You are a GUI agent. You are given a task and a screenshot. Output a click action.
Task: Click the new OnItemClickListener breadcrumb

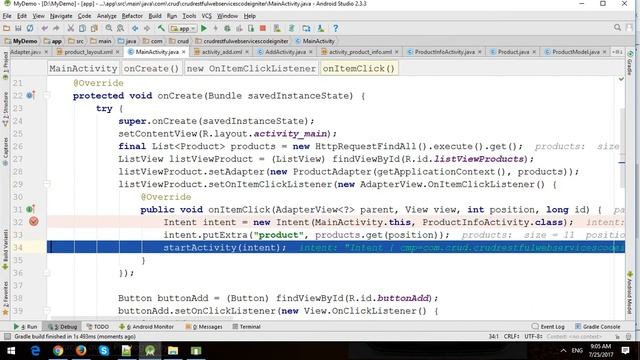tap(251, 69)
